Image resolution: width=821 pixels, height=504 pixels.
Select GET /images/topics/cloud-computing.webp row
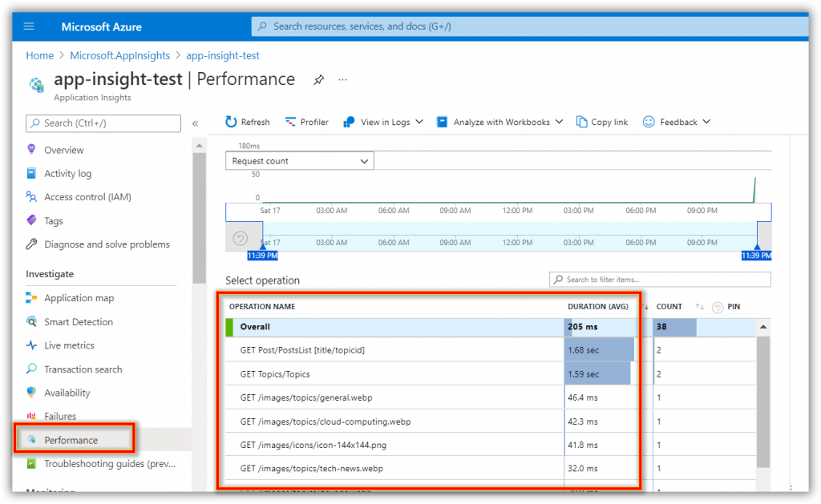click(x=491, y=421)
